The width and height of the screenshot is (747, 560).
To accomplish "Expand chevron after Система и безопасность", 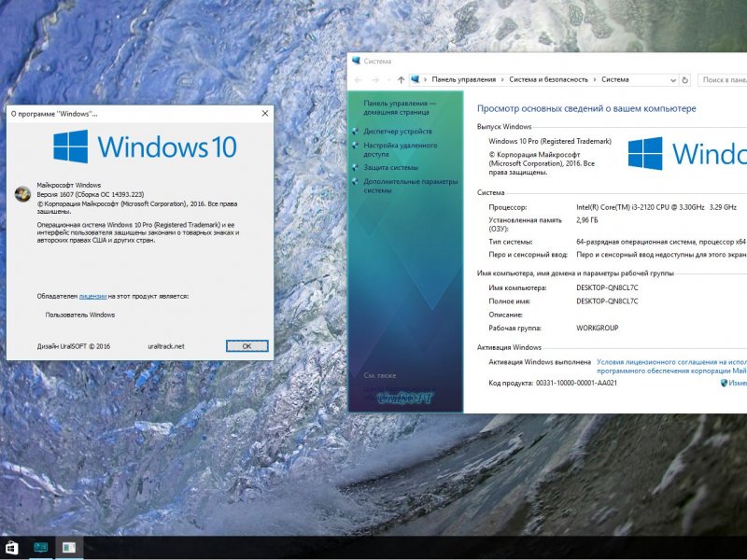I will 595,80.
